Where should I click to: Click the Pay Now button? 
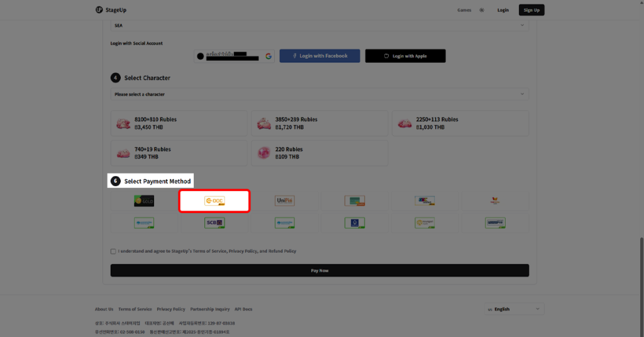point(319,270)
